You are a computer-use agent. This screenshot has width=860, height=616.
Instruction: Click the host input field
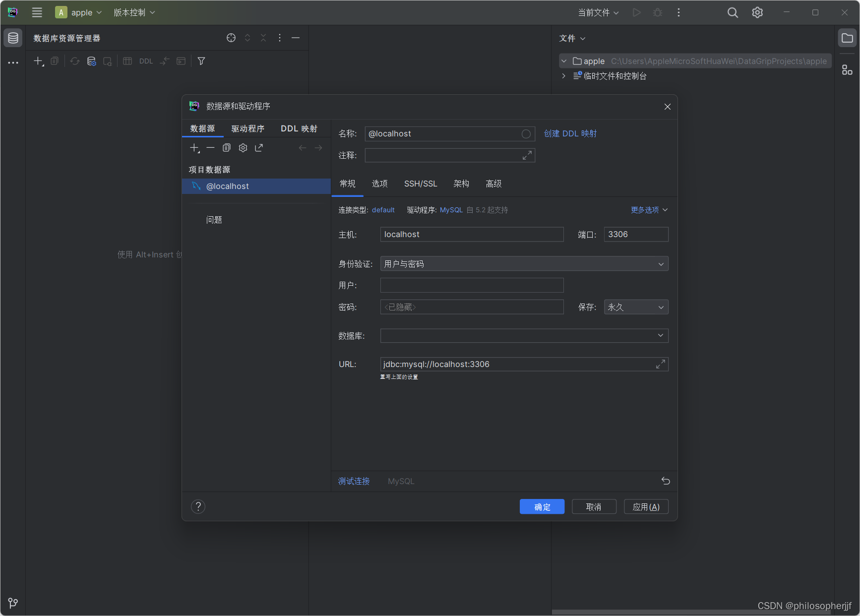click(472, 234)
